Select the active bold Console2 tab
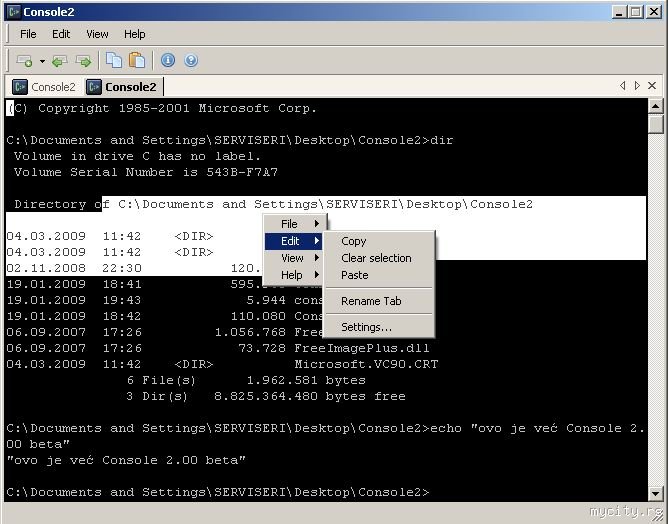668x524 pixels. 122,87
